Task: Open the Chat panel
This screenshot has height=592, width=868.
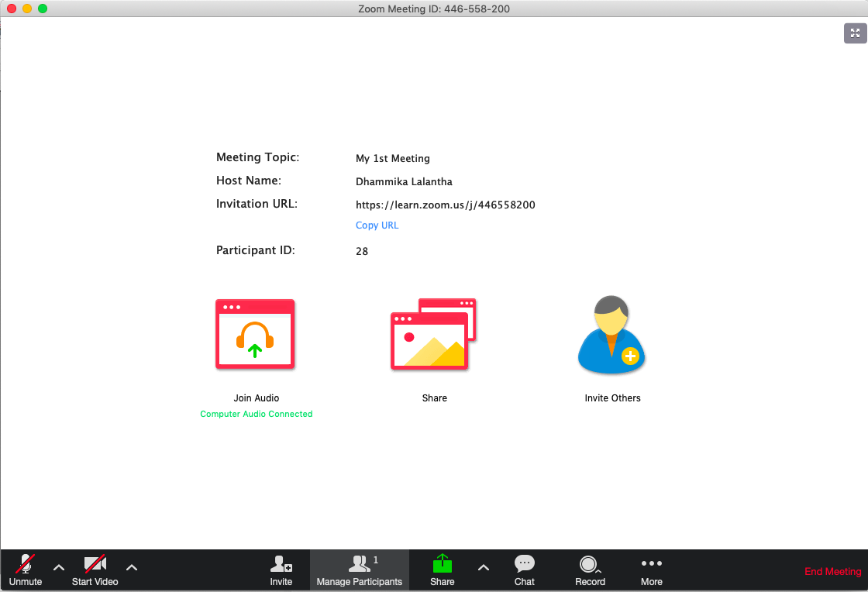Action: pos(524,570)
